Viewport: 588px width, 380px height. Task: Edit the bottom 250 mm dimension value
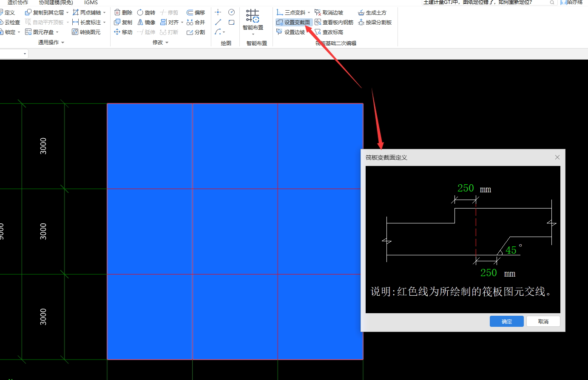(x=489, y=273)
